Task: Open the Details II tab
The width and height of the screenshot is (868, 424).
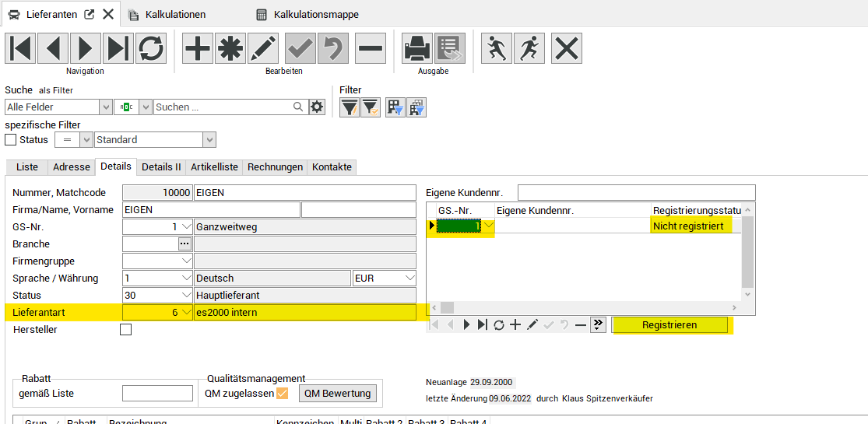Action: click(161, 167)
